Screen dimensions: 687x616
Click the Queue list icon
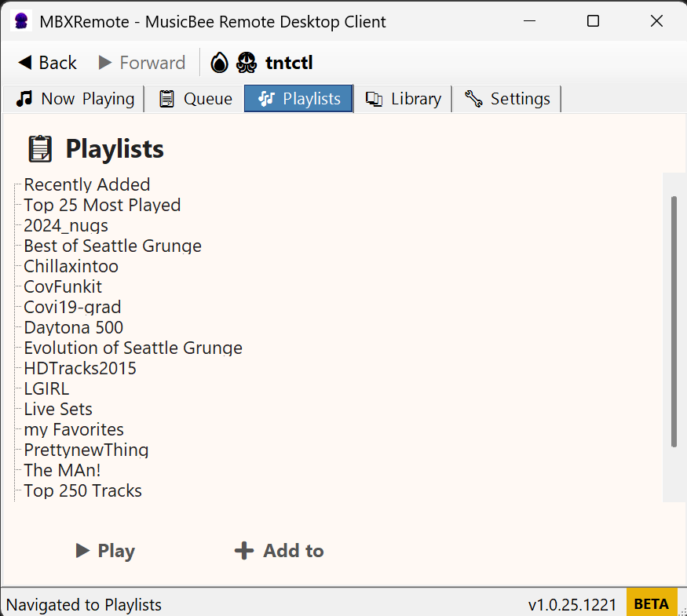point(166,98)
